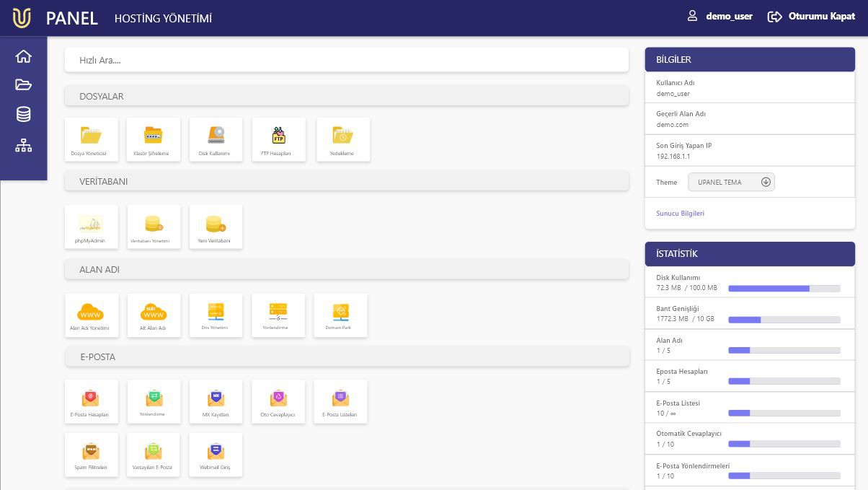Create a Yeni Veritabanı

tap(216, 226)
